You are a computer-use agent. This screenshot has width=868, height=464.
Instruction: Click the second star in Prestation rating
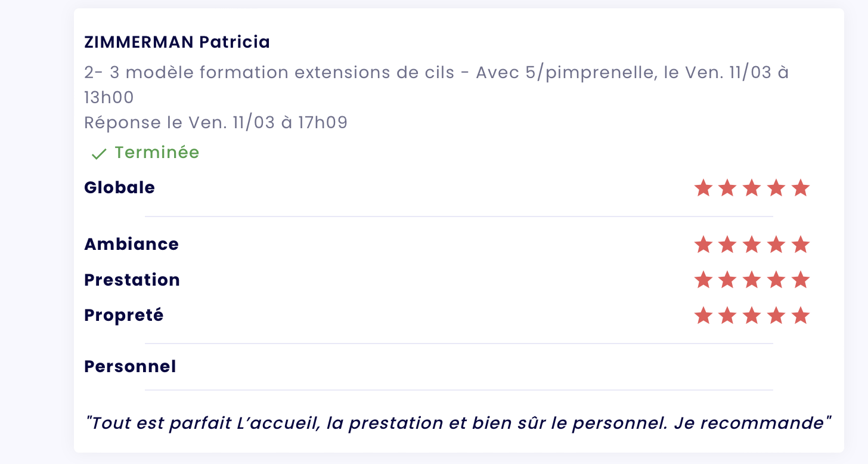pyautogui.click(x=727, y=280)
